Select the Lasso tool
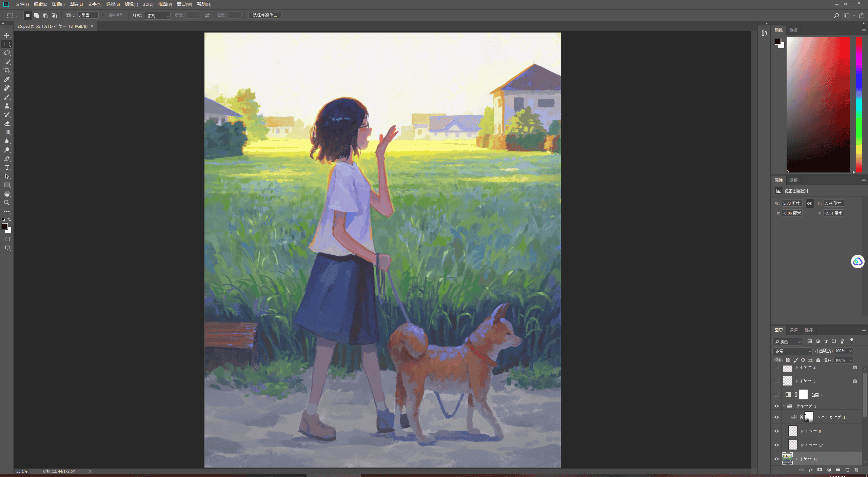 click(7, 53)
